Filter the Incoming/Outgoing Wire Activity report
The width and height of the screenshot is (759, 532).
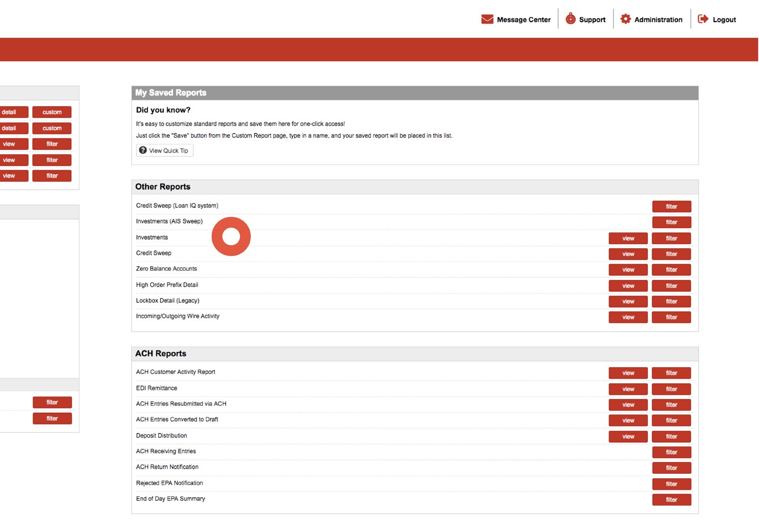coord(671,317)
